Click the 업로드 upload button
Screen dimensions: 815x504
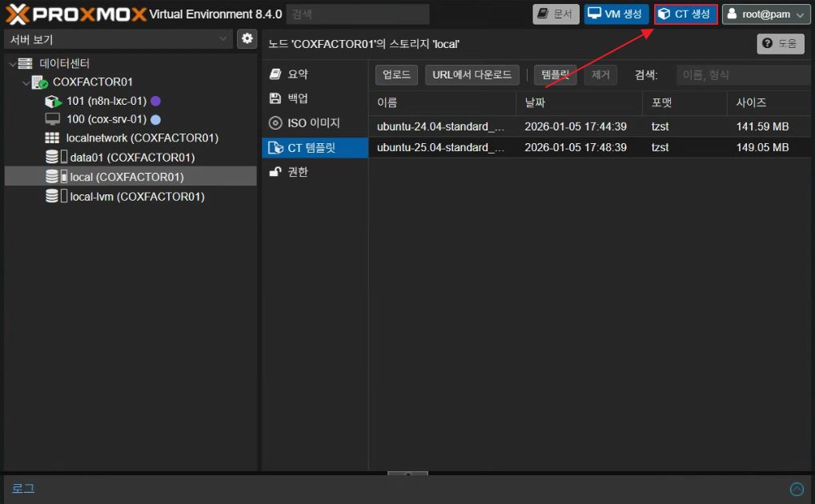pyautogui.click(x=396, y=74)
